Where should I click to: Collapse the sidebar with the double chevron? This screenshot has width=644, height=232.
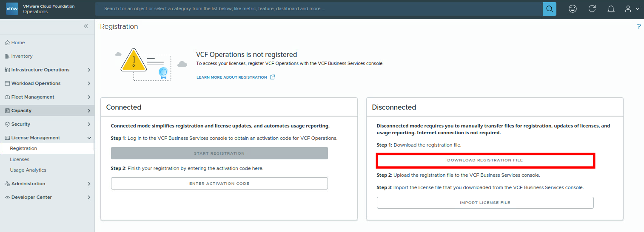(86, 26)
